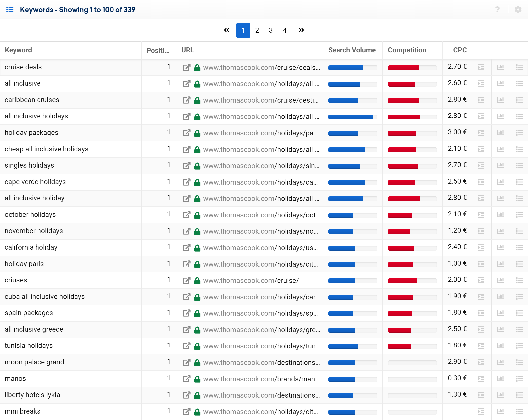Screen dimensions: 528x420
Task: Open external link icon for caribbean cruises
Action: (187, 100)
